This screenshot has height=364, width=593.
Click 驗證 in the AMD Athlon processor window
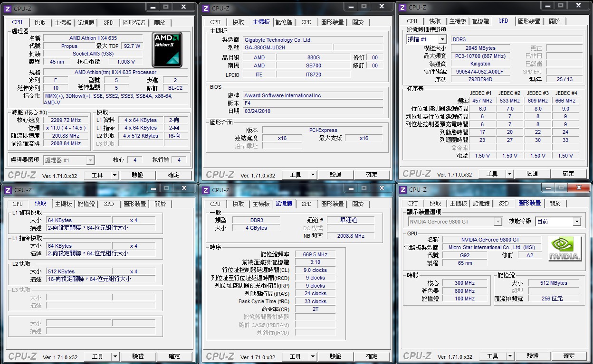(x=138, y=175)
